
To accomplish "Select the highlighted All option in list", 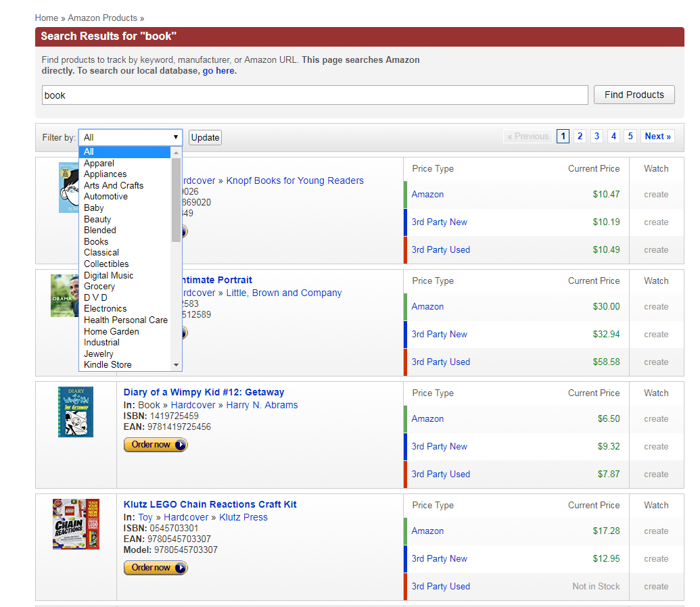I will pyautogui.click(x=125, y=151).
